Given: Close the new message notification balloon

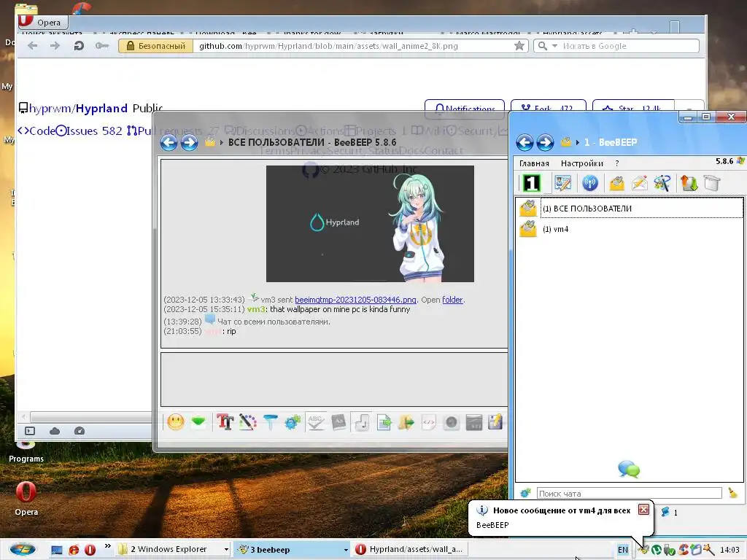Looking at the screenshot, I should [x=643, y=510].
